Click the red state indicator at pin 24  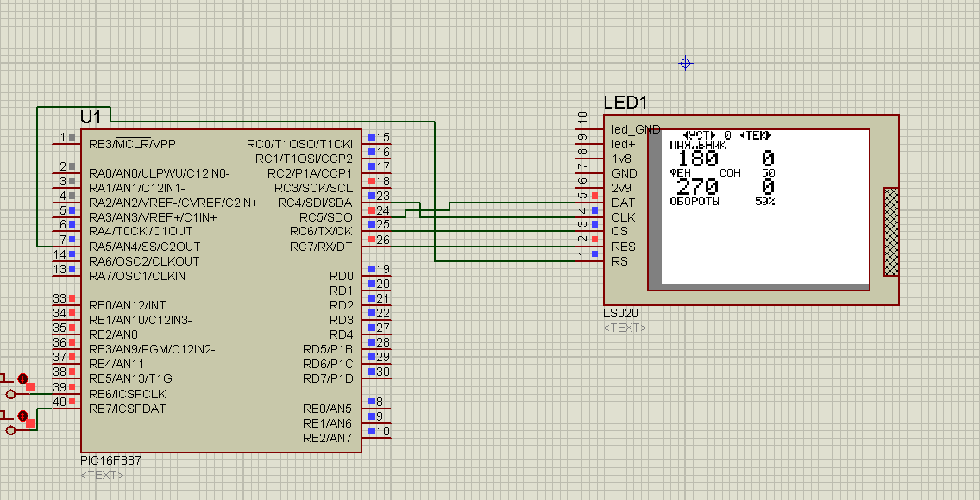(372, 210)
